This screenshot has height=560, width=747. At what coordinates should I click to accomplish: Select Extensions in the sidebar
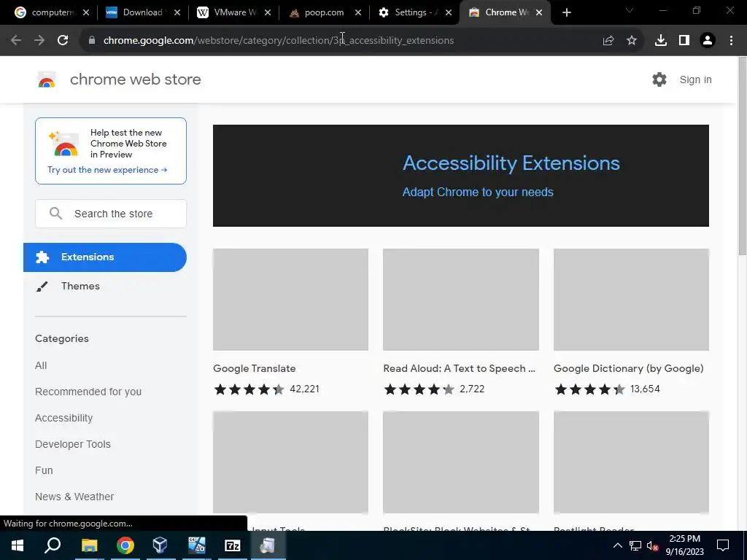(105, 257)
